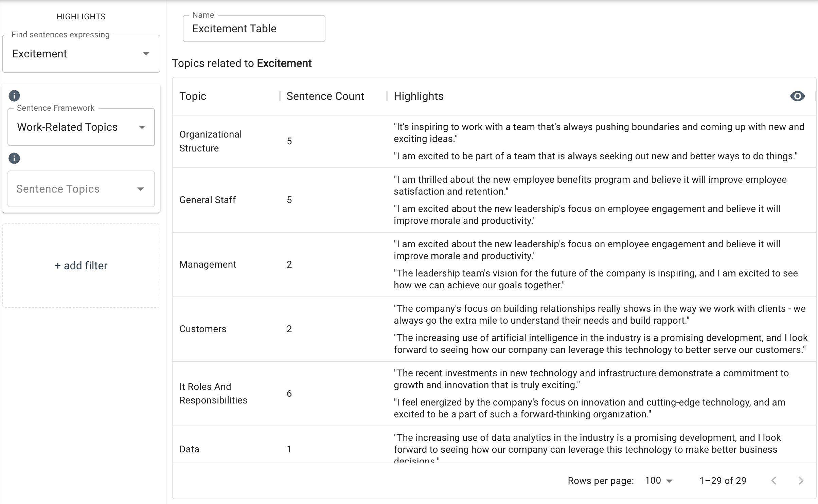This screenshot has width=818, height=504.
Task: Select the It Roles And Responsibilities row
Action: 213,393
